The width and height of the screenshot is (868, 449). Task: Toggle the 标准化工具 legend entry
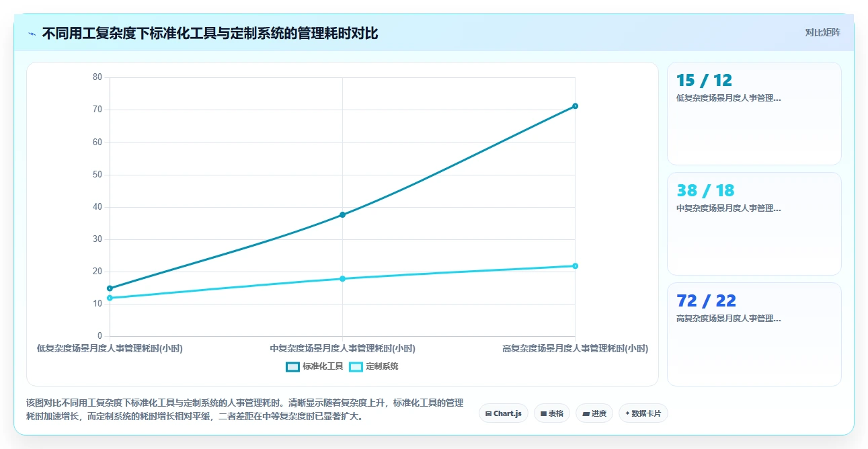(314, 366)
